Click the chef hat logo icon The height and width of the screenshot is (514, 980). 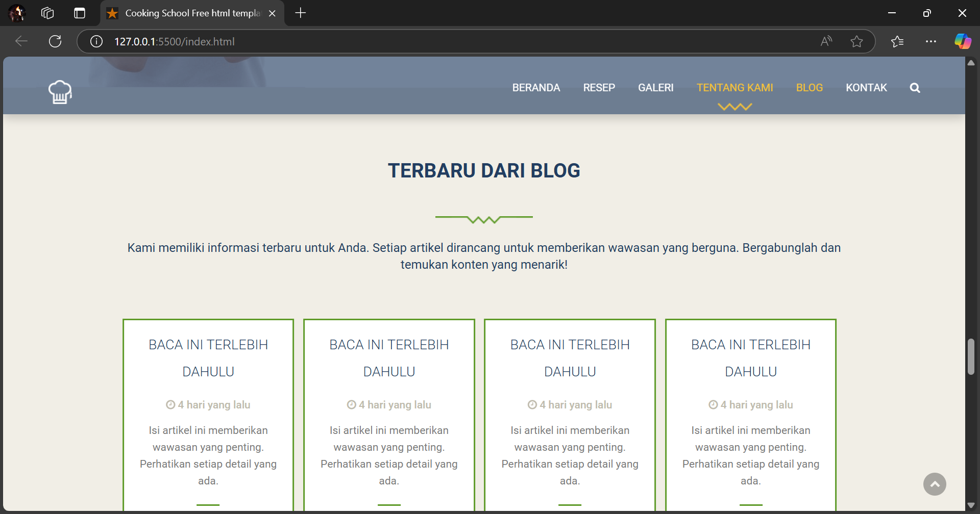(x=60, y=92)
